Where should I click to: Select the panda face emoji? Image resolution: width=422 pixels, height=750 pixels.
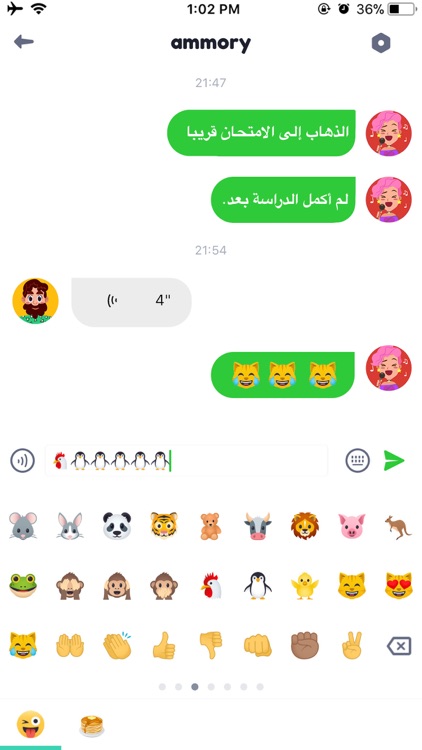tap(117, 526)
